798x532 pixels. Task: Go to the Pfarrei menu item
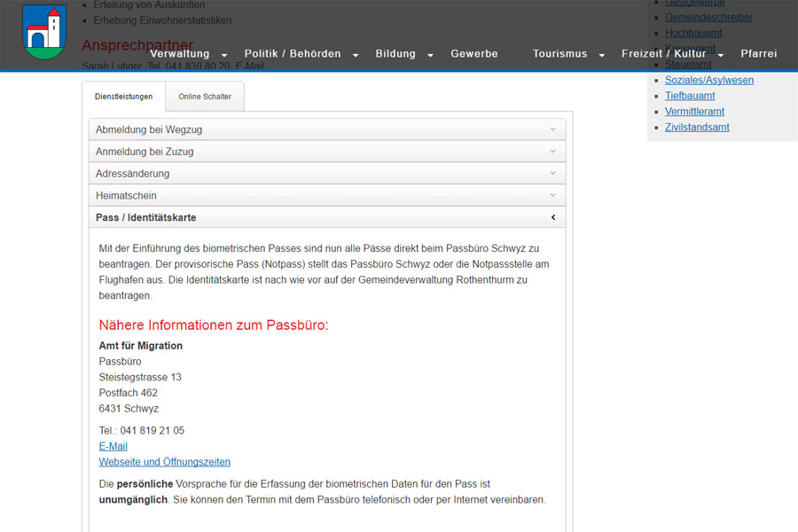759,53
